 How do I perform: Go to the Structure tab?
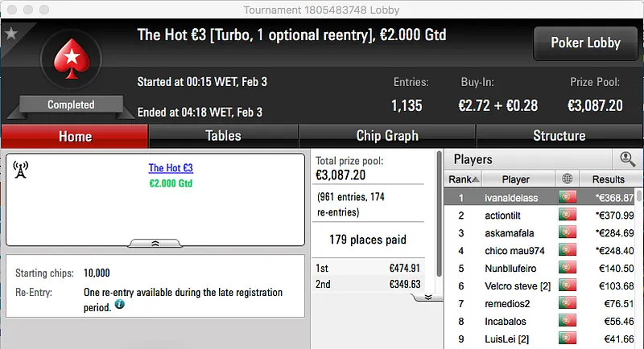[x=559, y=136]
